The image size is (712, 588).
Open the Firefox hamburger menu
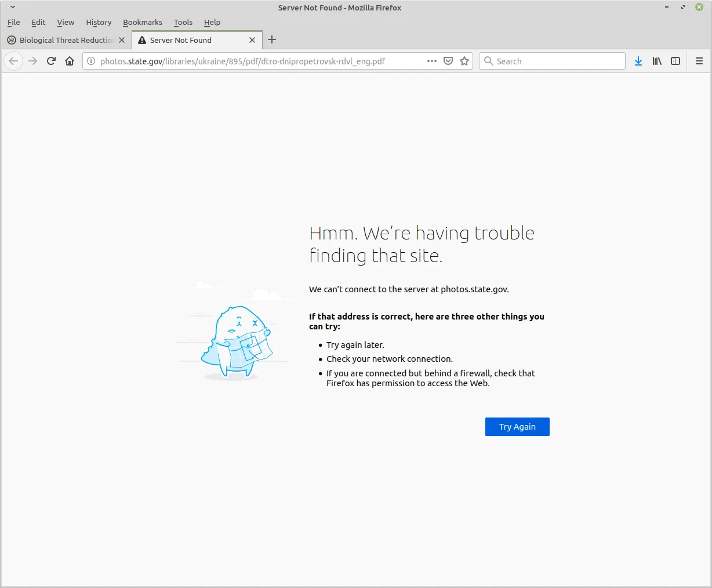699,61
